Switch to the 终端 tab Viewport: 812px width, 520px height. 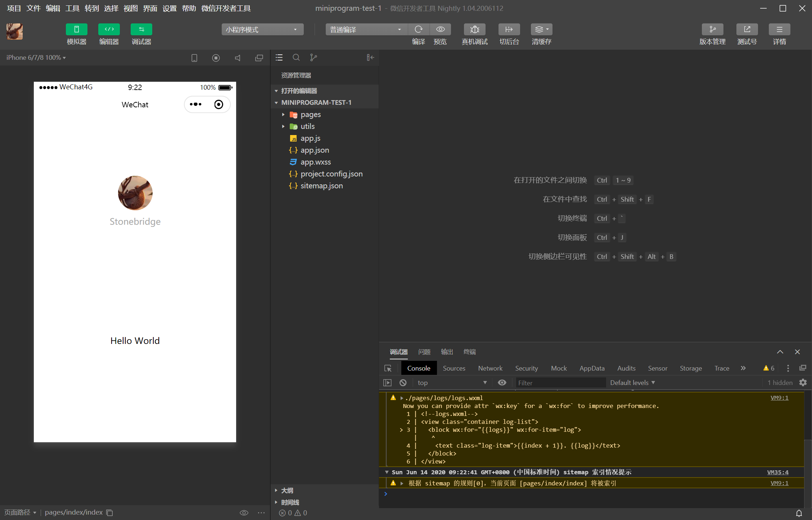(x=470, y=352)
